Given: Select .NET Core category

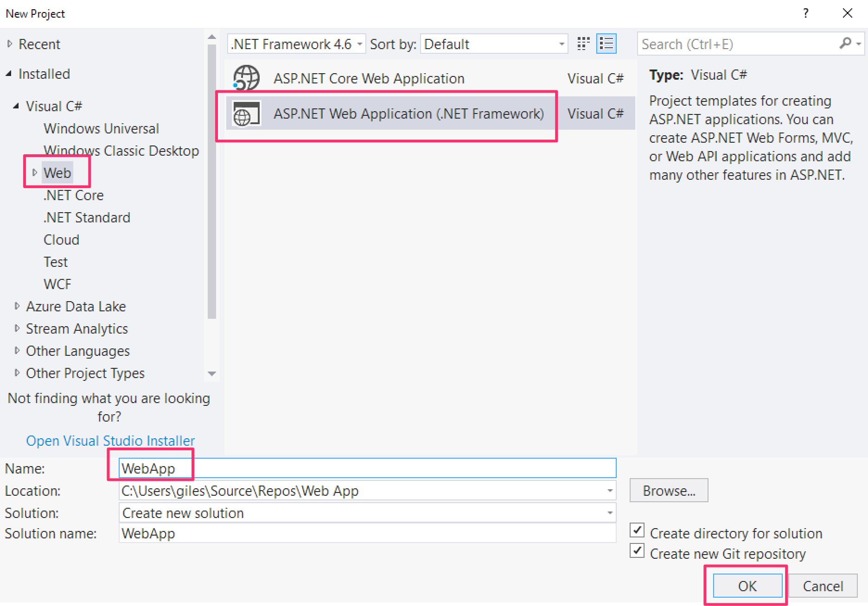Looking at the screenshot, I should pos(73,195).
